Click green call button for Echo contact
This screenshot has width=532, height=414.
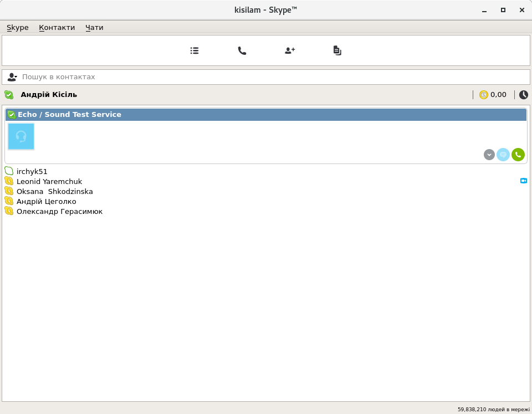(x=518, y=155)
